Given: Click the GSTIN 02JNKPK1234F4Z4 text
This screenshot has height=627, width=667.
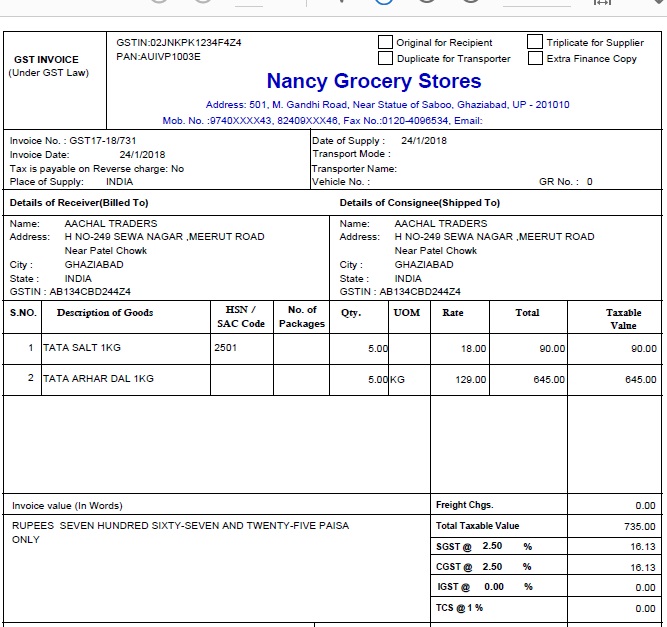Looking at the screenshot, I should pos(179,43).
